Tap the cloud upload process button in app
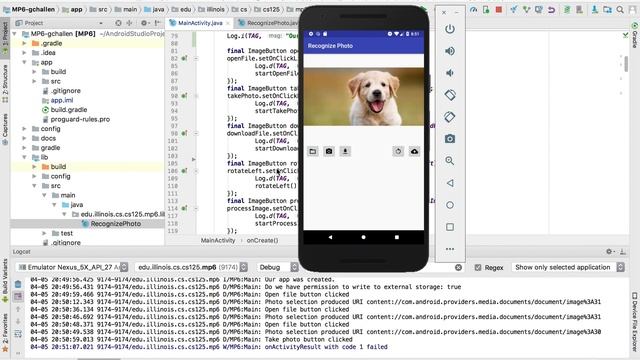The image size is (640, 360). click(x=414, y=151)
